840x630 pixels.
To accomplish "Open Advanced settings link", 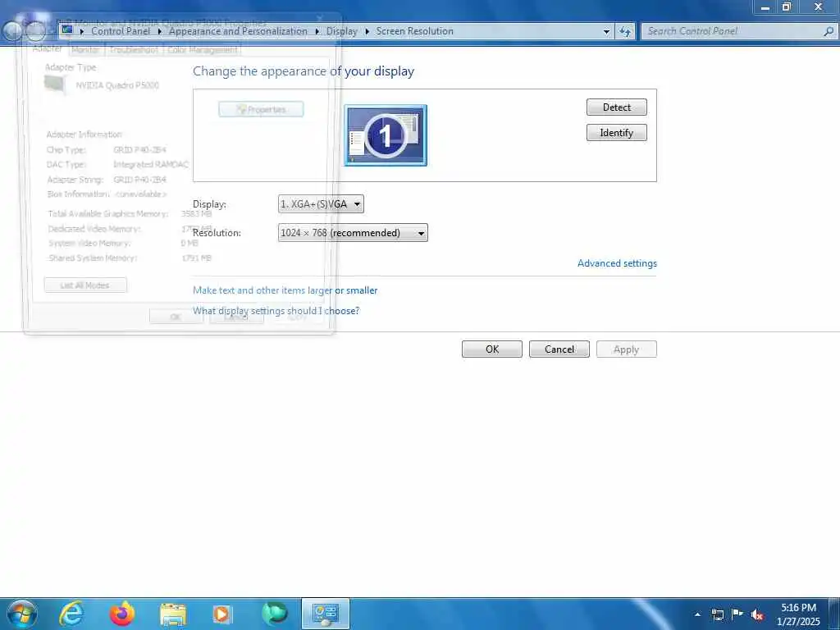I will click(x=617, y=263).
